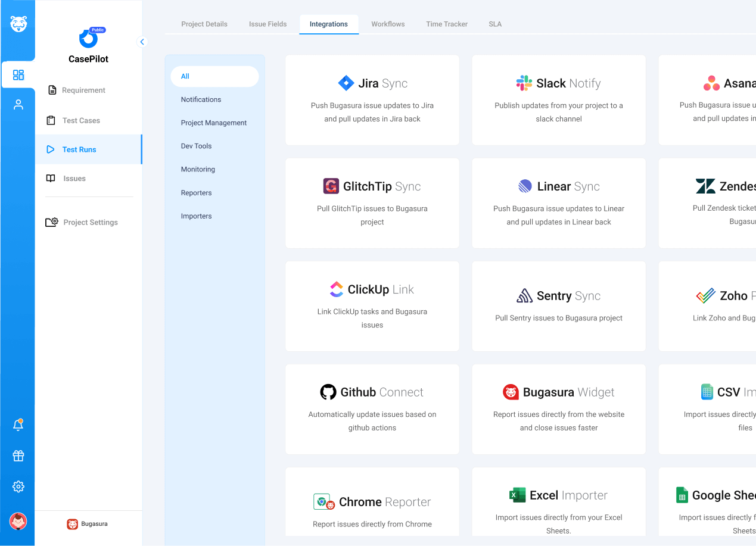Screen dimensions: 756x546
Task: Click the Excel logo icon
Action: [x=517, y=495]
